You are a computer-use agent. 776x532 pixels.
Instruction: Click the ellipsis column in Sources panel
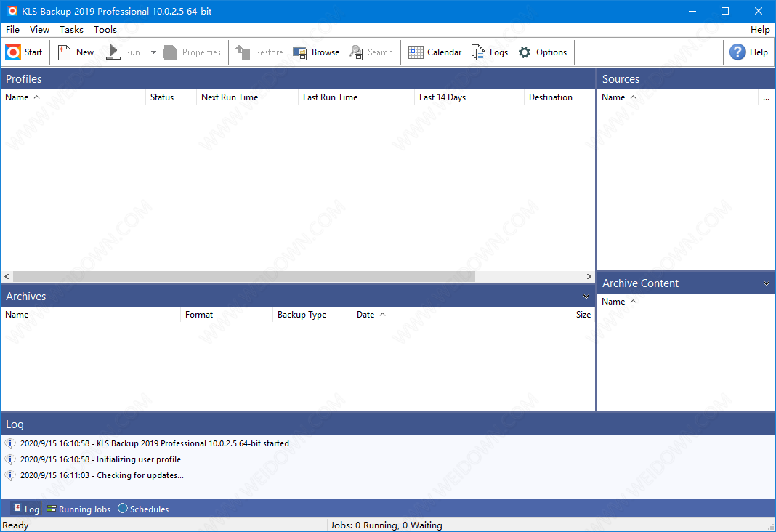[x=766, y=97]
